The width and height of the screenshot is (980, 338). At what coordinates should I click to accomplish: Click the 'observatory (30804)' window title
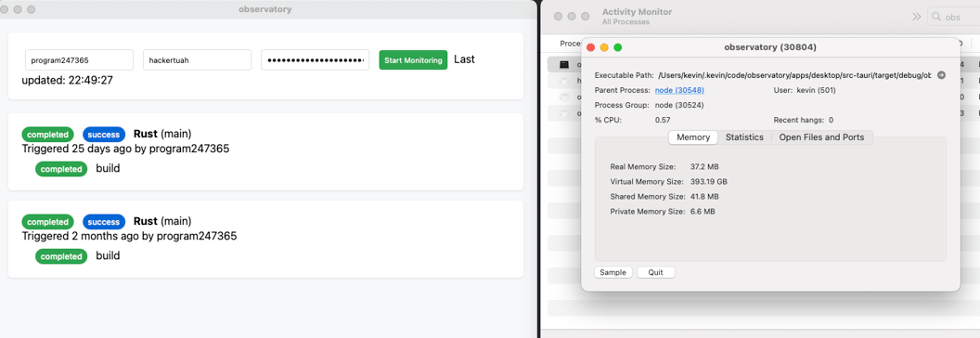click(770, 47)
